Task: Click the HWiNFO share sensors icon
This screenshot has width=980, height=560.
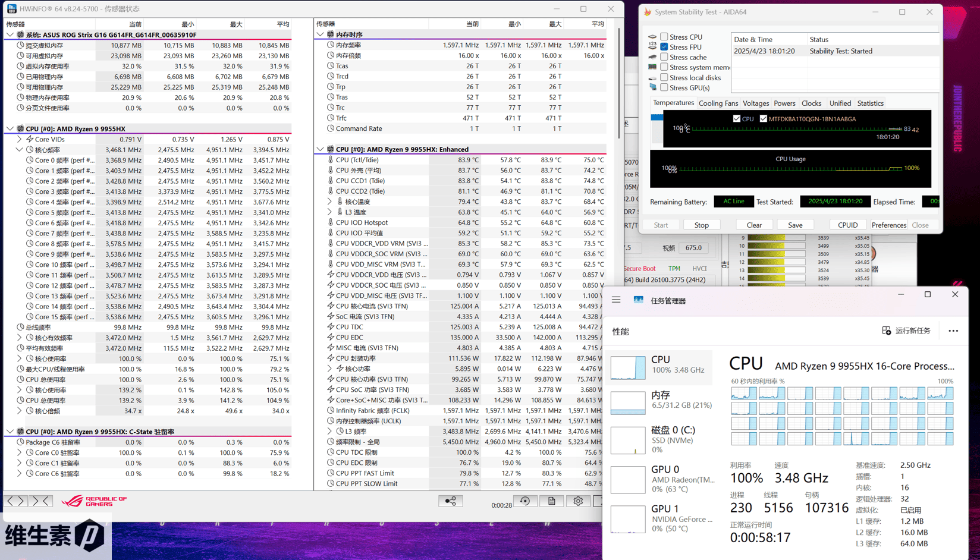Action: 450,501
